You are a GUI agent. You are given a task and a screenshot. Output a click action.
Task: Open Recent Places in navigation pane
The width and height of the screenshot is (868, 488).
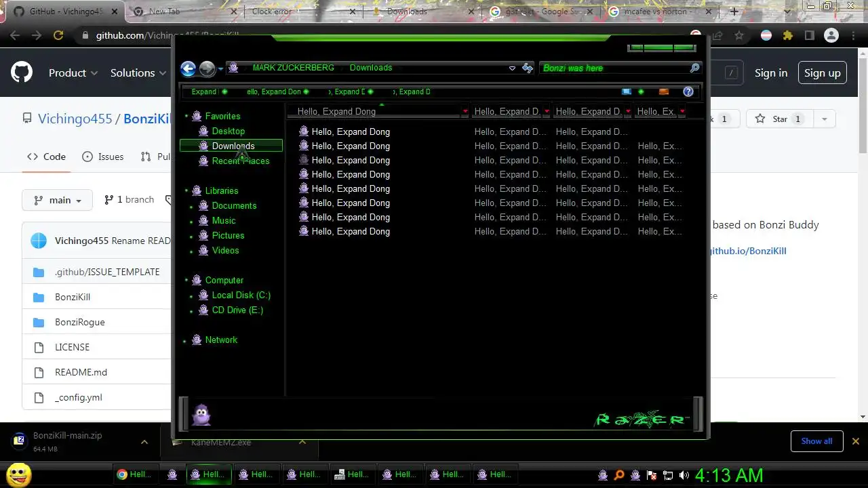click(x=240, y=161)
